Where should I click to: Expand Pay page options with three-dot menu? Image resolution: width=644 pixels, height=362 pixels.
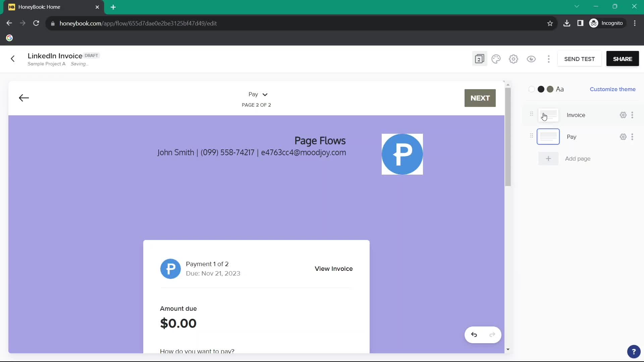(x=633, y=136)
